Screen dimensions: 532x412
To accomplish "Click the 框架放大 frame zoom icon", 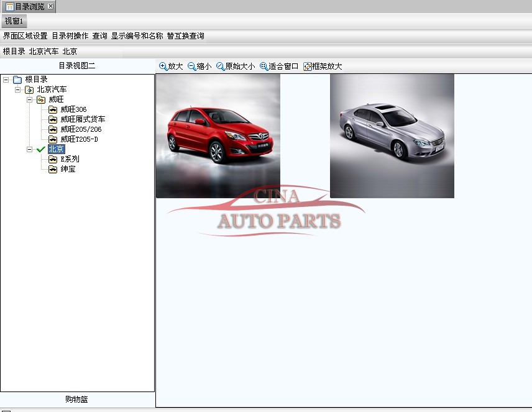I will point(308,66).
